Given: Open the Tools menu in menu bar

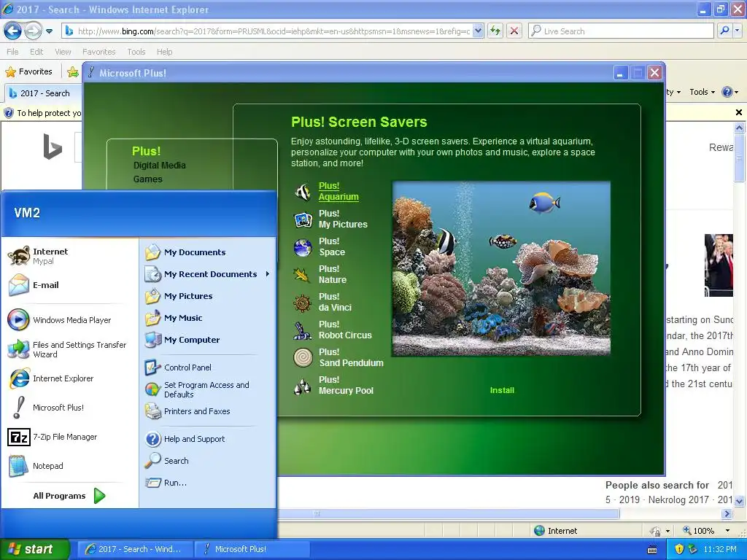Looking at the screenshot, I should [x=136, y=52].
